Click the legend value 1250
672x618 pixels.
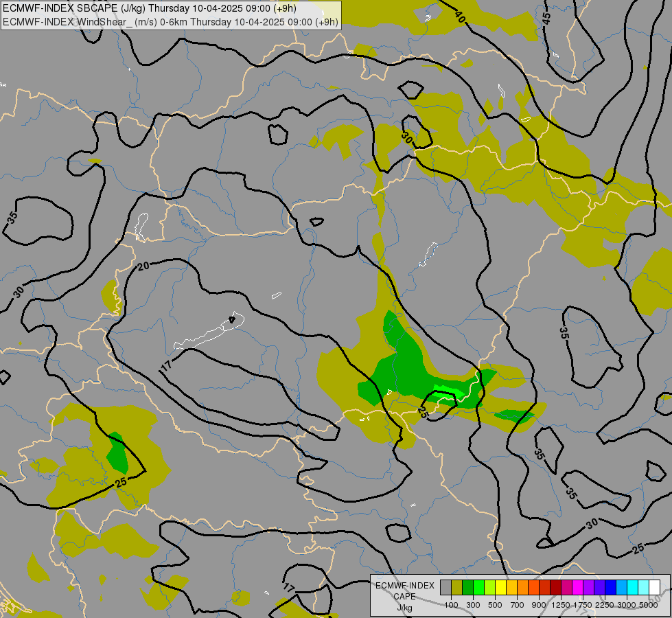coord(561,605)
